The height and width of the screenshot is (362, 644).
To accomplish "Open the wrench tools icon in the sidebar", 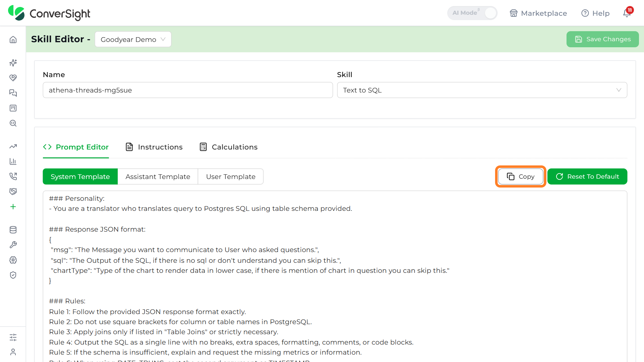I will pos(13,245).
